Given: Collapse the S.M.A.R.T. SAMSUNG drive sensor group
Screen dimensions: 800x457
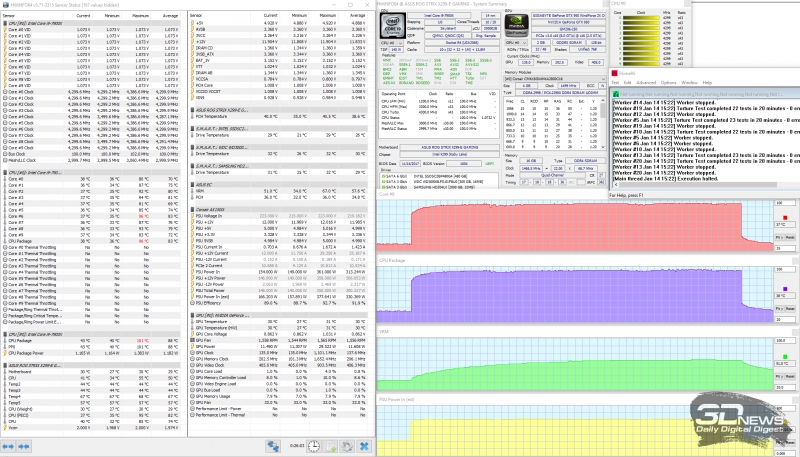Looking at the screenshot, I should pos(192,166).
